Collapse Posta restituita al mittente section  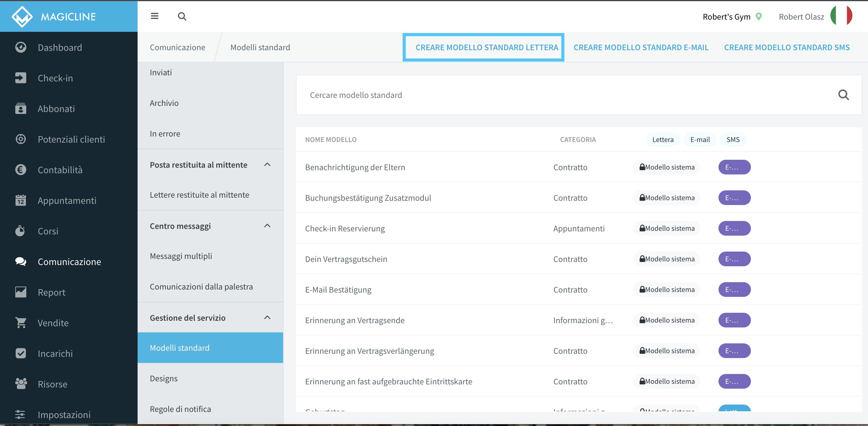tap(267, 165)
